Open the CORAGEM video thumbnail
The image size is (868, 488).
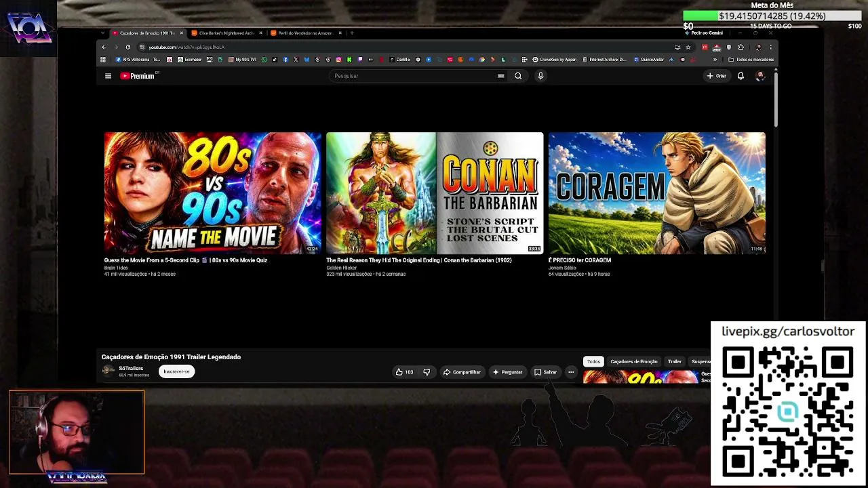657,193
